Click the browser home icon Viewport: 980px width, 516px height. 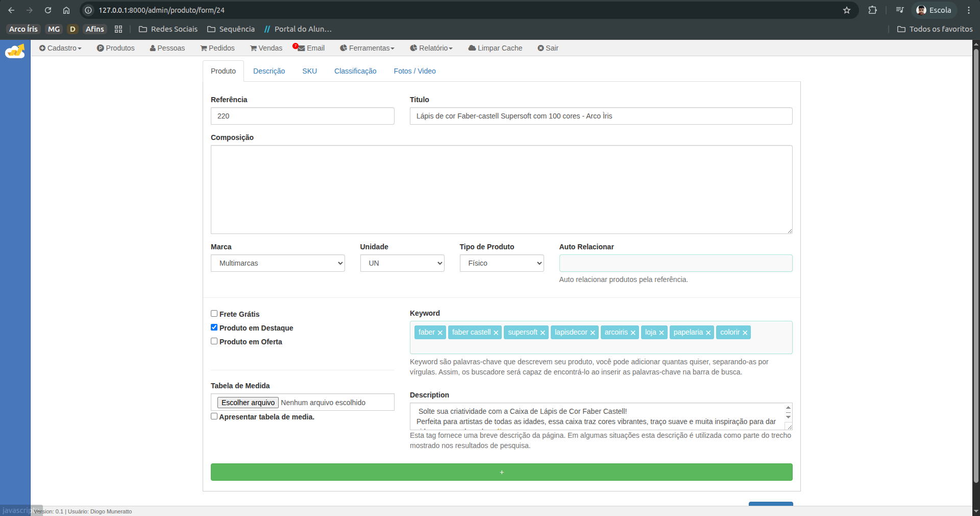(x=66, y=10)
